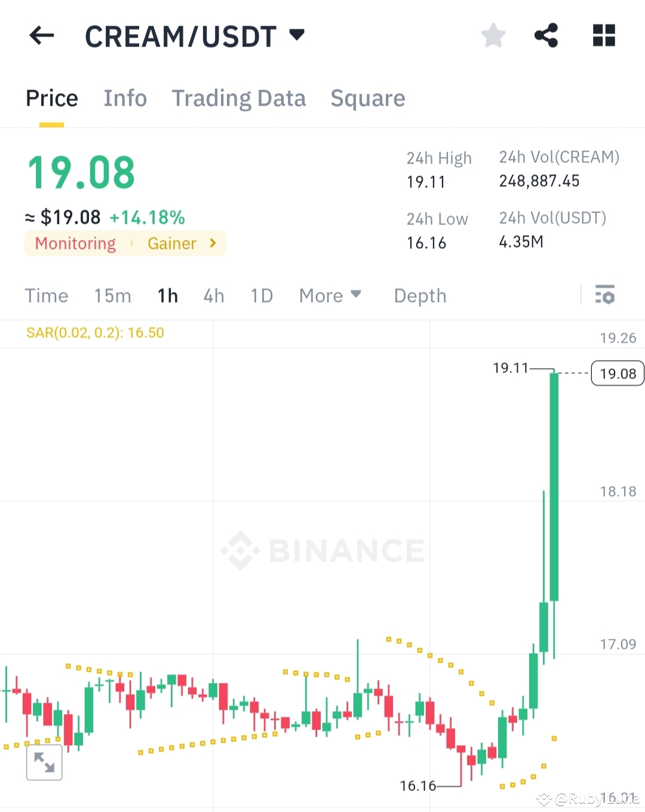Click the Monitoring warning tag
Image resolution: width=645 pixels, height=812 pixels.
click(75, 243)
